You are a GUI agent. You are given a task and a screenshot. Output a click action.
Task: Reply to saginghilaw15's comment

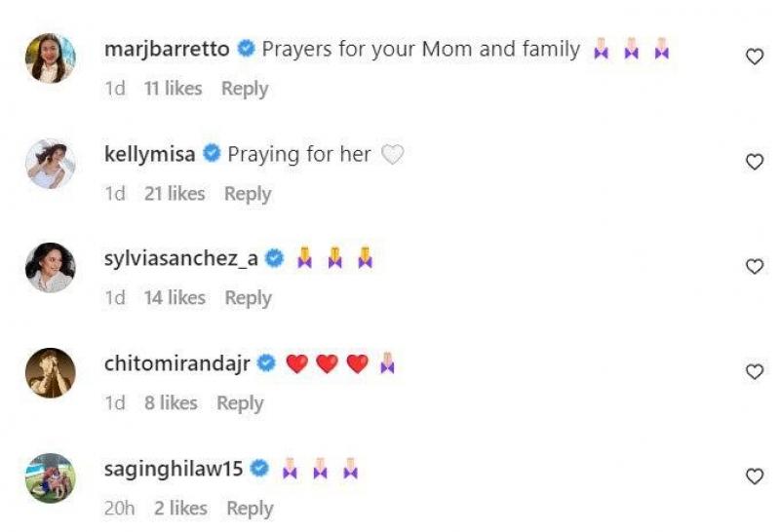[x=250, y=509]
